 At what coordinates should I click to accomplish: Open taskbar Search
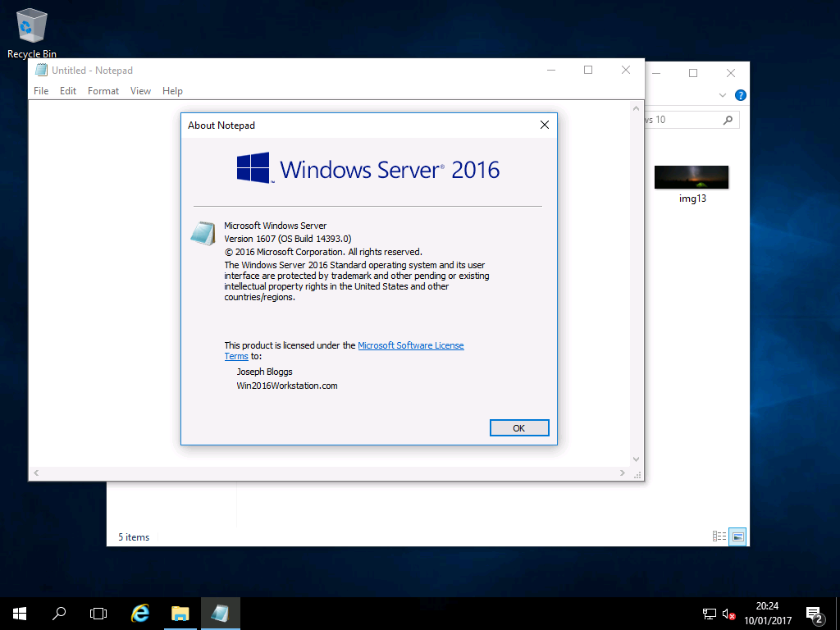(59, 614)
